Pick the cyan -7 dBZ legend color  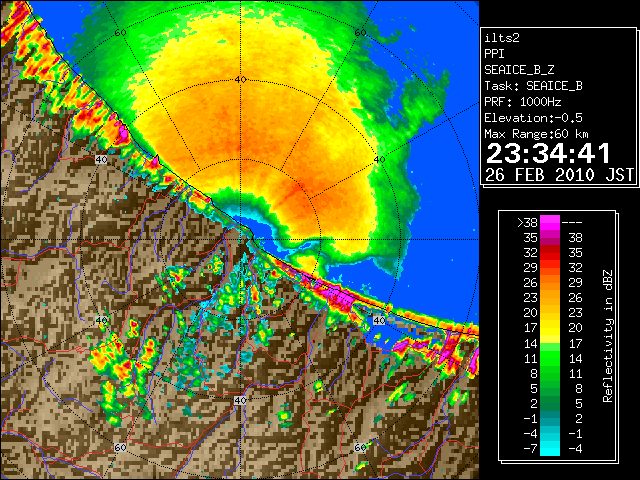[x=550, y=448]
